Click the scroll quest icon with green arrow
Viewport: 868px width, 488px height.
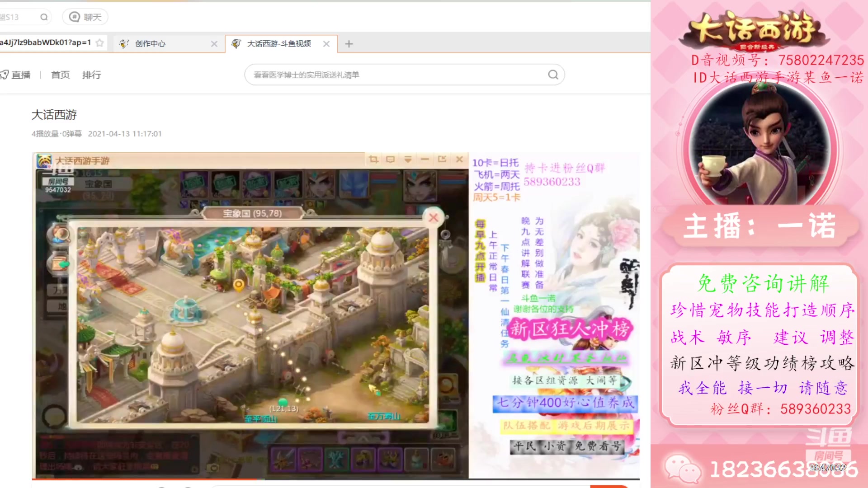(59, 263)
